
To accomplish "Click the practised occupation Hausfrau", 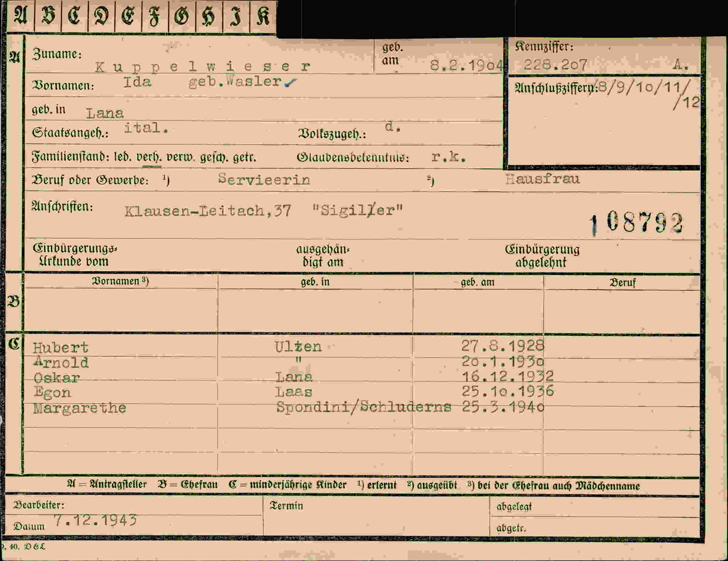I will pos(543,179).
